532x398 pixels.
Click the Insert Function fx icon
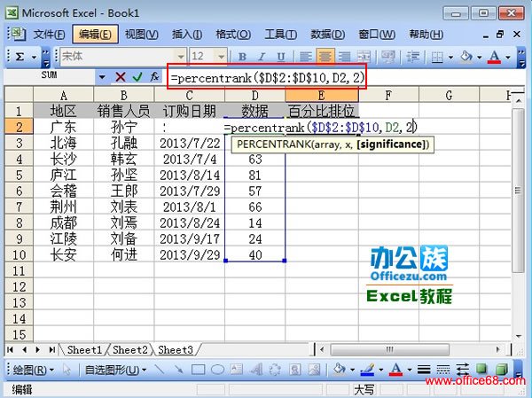click(x=154, y=77)
